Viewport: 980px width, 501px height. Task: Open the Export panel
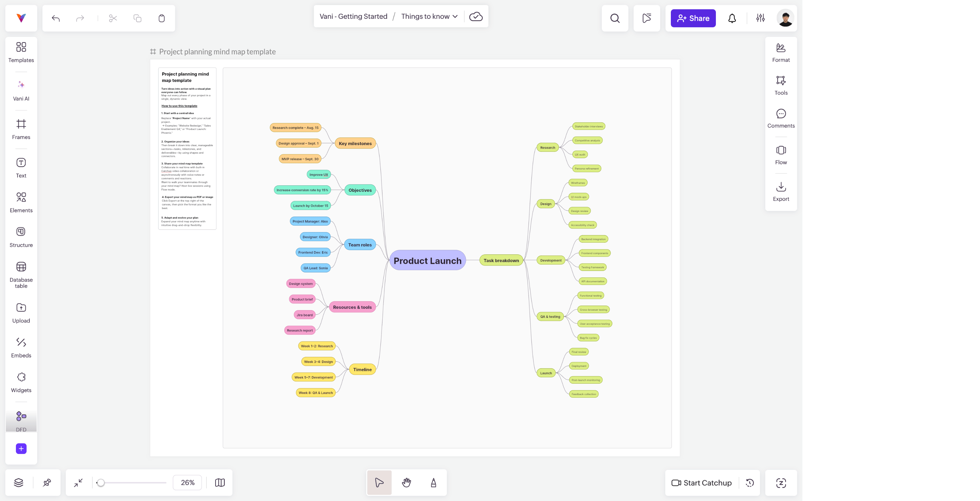coord(781,191)
